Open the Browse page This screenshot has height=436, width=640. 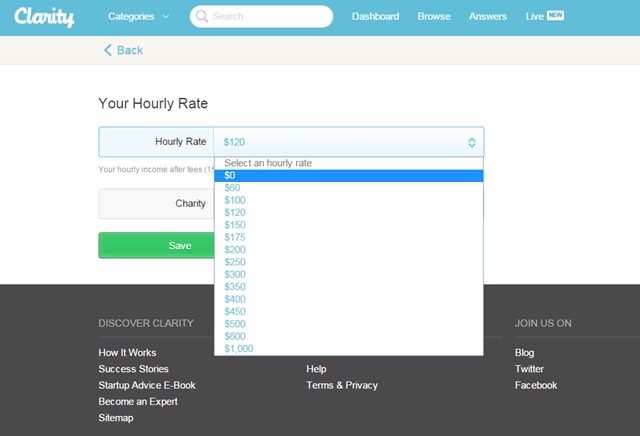pyautogui.click(x=434, y=16)
